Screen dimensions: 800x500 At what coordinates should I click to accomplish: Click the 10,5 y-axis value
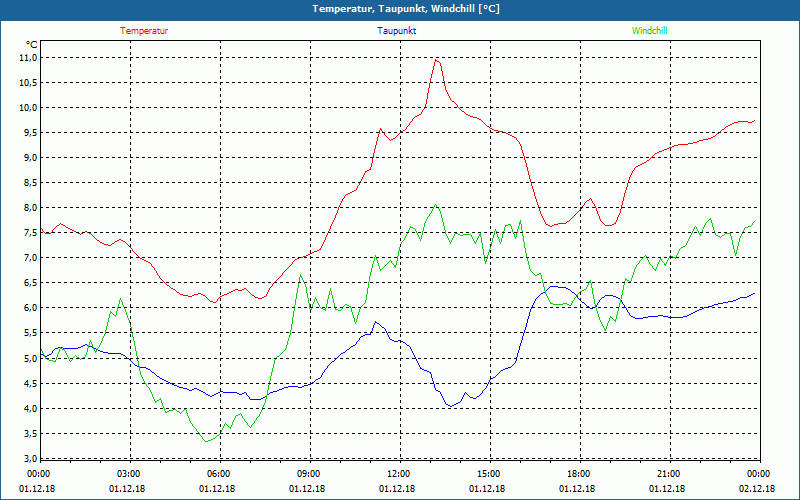pyautogui.click(x=29, y=83)
